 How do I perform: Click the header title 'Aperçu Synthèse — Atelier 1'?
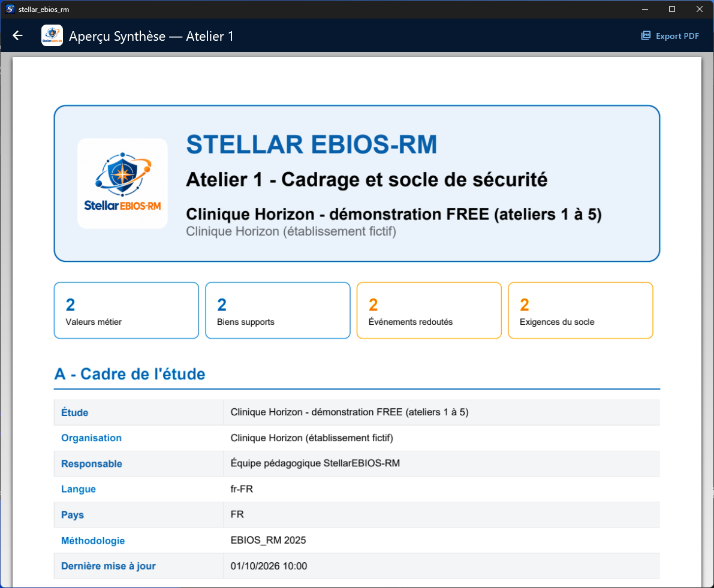[151, 36]
